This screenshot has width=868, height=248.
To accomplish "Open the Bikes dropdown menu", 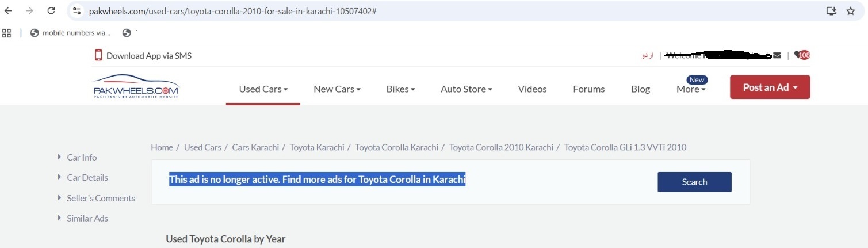I will pos(400,89).
